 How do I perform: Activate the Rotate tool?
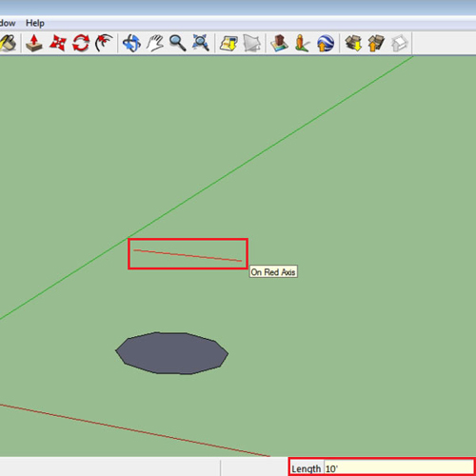(81, 43)
